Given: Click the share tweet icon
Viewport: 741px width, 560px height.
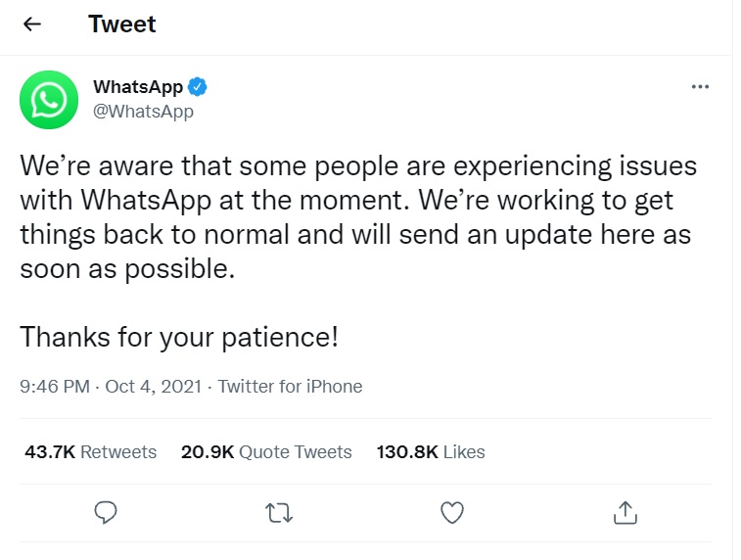Looking at the screenshot, I should 625,511.
